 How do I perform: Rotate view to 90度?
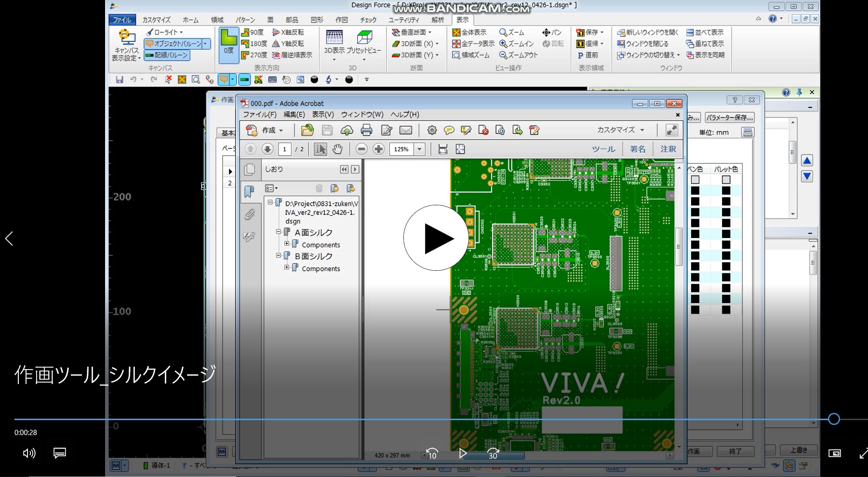tap(253, 32)
